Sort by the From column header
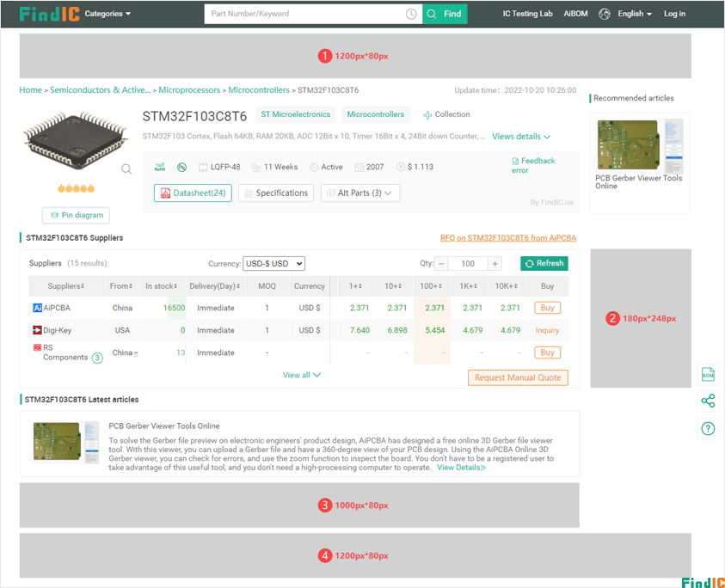Screen dimensions: 725x588 coord(121,286)
